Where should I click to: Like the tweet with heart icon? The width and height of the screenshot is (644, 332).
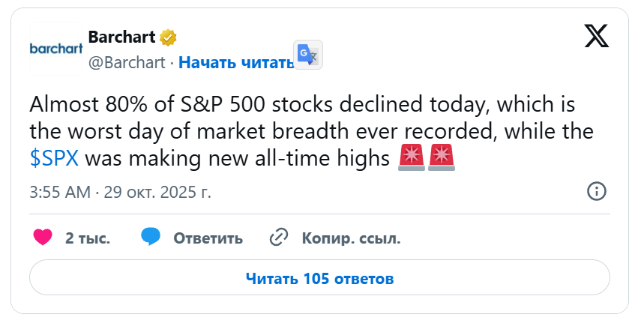[44, 238]
